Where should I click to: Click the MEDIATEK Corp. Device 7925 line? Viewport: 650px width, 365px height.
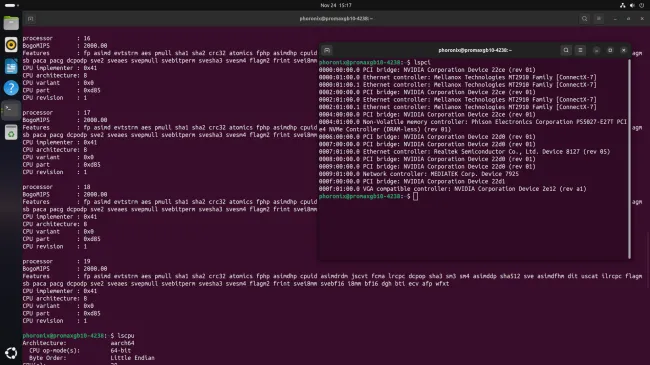[419, 174]
